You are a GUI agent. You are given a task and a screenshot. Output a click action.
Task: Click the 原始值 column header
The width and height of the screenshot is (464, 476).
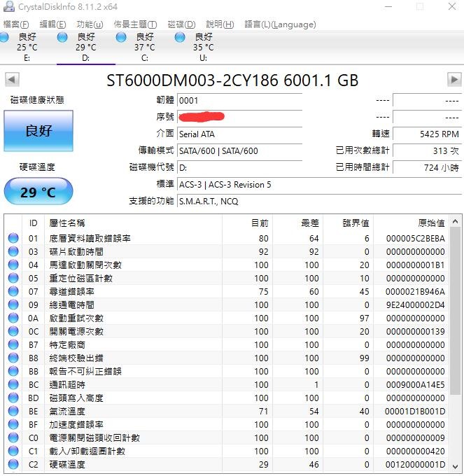point(412,223)
